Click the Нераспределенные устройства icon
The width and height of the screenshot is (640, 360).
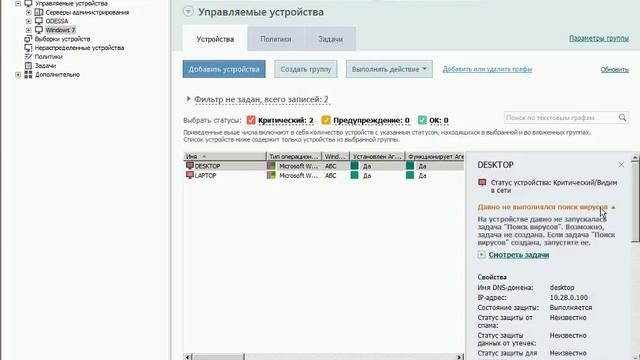coord(28,48)
